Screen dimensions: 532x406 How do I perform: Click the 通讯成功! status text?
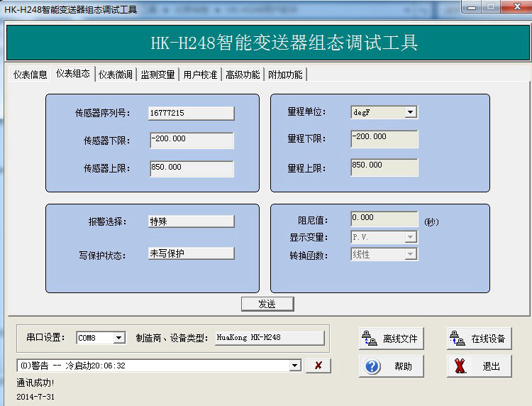(x=35, y=383)
